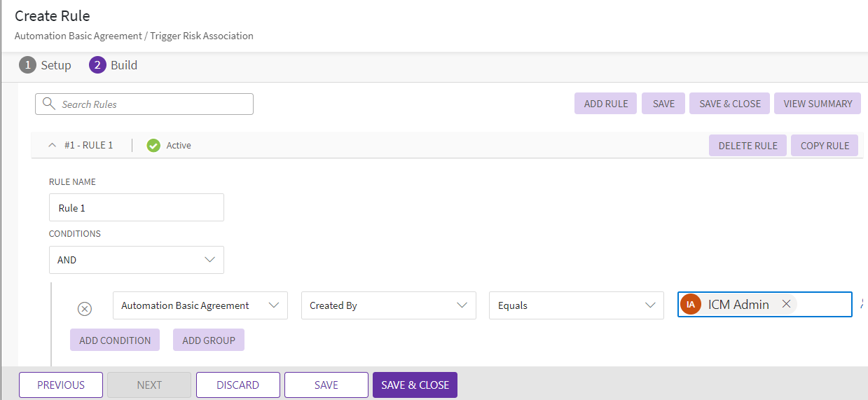Click the Rule Name text field
This screenshot has height=400, width=868.
point(137,208)
